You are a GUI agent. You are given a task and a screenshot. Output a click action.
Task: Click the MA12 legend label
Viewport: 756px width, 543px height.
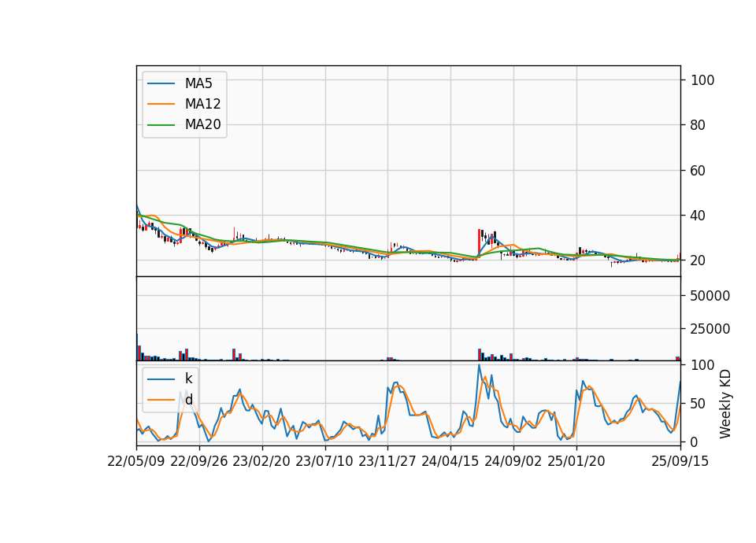202,104
